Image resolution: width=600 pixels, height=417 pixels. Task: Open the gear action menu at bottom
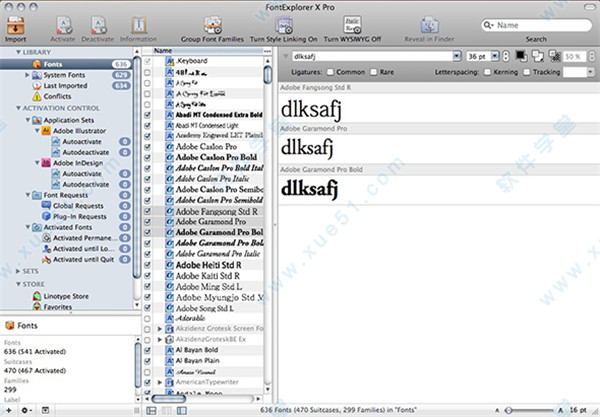pyautogui.click(x=25, y=410)
